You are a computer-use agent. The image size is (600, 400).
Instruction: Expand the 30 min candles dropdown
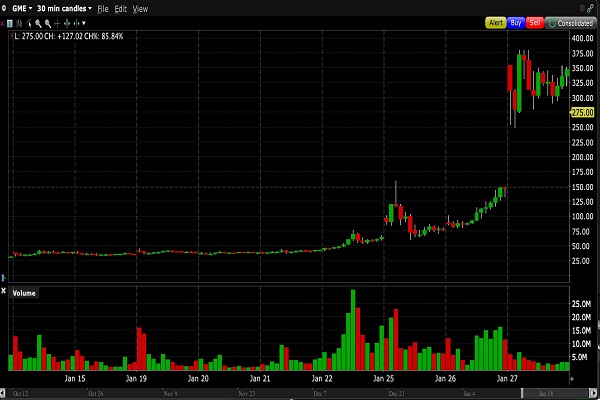pyautogui.click(x=64, y=8)
